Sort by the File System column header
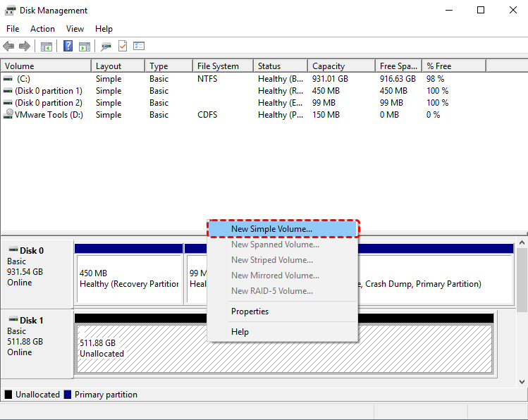 (x=218, y=66)
